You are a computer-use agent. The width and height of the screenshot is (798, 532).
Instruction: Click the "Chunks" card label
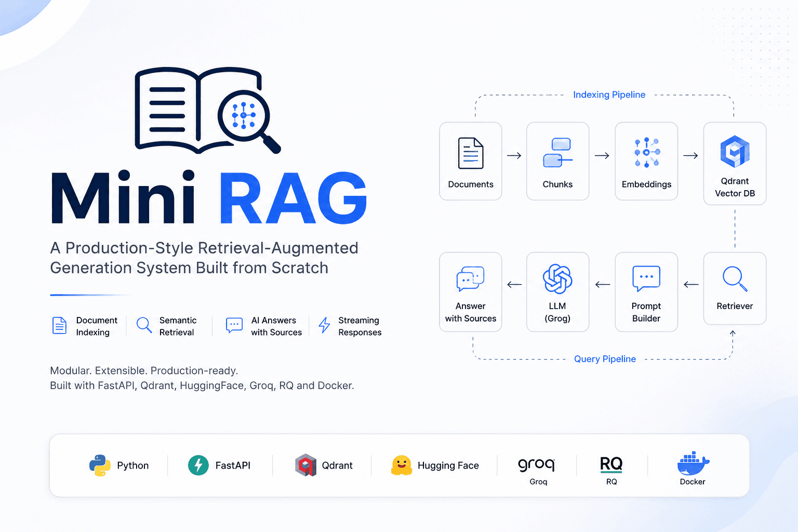(x=557, y=184)
